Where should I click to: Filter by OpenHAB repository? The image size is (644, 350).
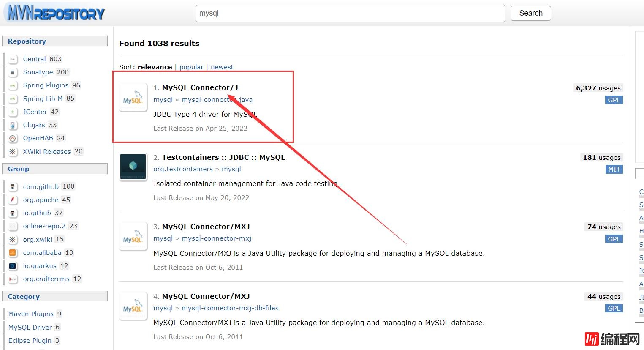pos(38,138)
